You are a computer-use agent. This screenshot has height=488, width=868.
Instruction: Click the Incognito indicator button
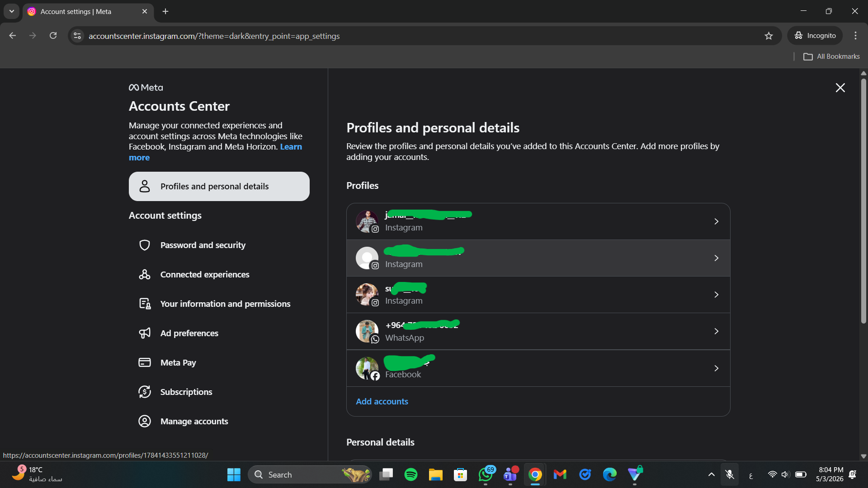point(815,36)
